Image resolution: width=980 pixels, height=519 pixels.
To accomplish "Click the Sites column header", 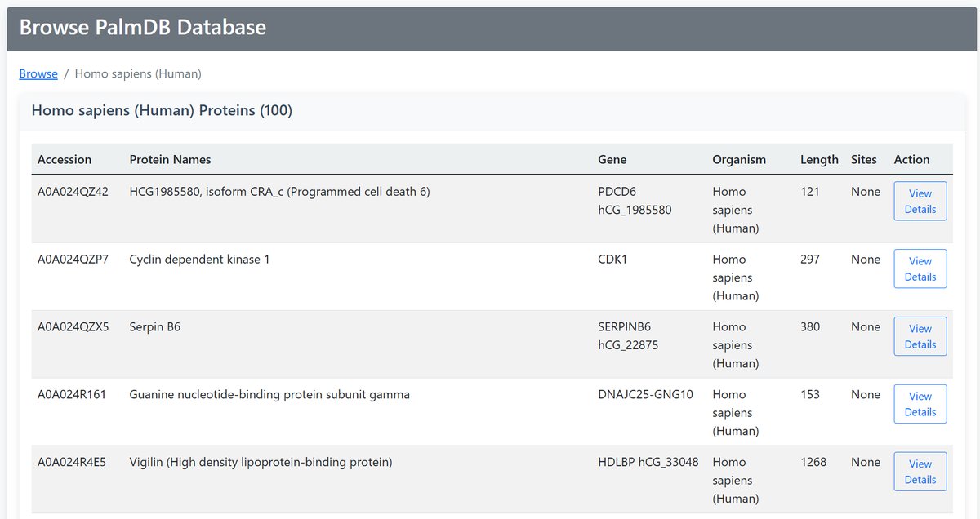I will pyautogui.click(x=863, y=159).
